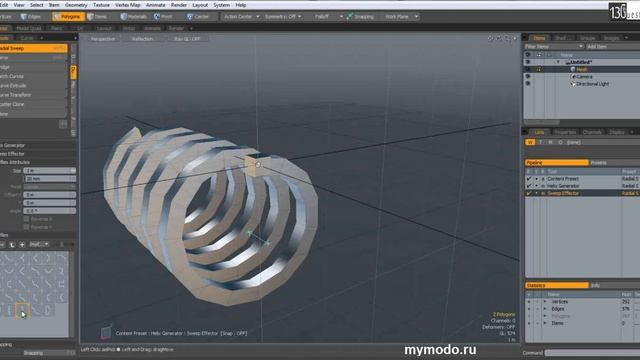Expand the Items statistics row
Viewport: 640px width, 360px height.
(x=545, y=323)
